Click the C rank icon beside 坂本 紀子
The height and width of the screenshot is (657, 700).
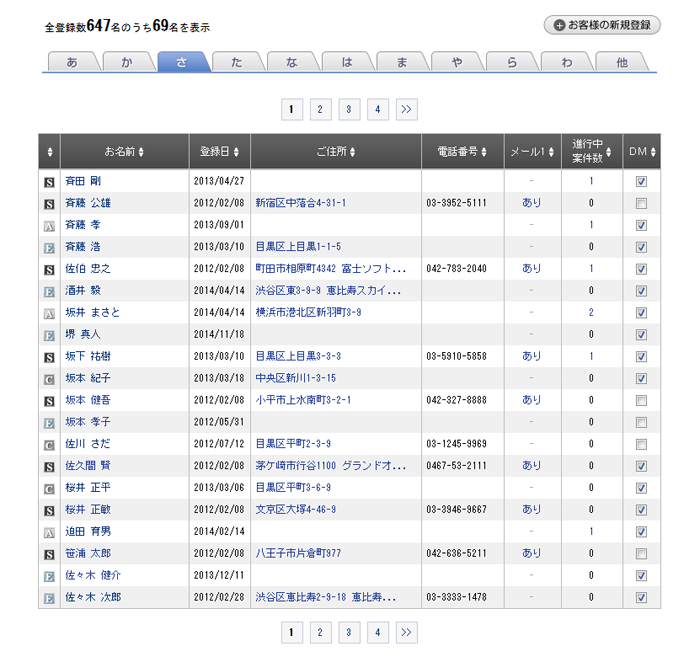tap(49, 379)
